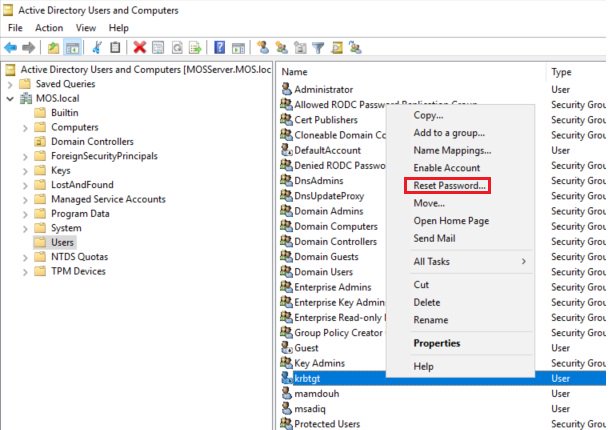Select the Protected Users group row
Image resolution: width=611 pixels, height=430 pixels.
point(443,423)
